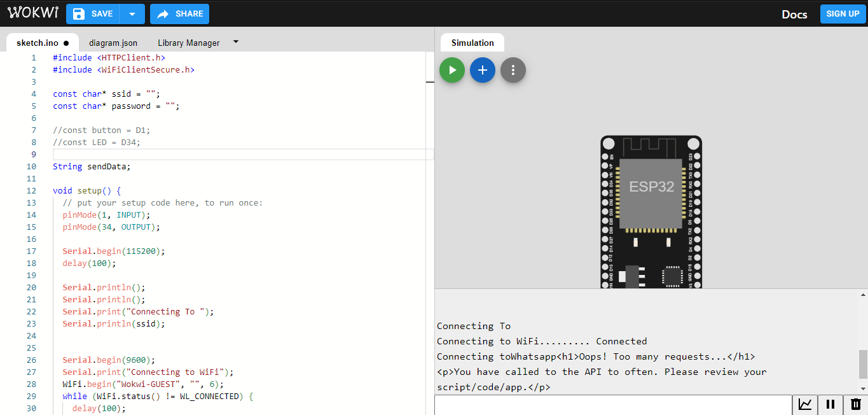Open the Library Manager tab

(x=189, y=43)
